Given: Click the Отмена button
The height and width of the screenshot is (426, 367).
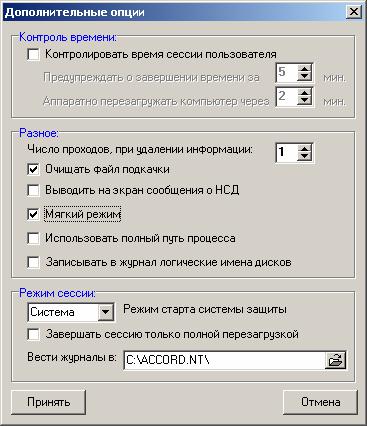Looking at the screenshot, I should (320, 402).
